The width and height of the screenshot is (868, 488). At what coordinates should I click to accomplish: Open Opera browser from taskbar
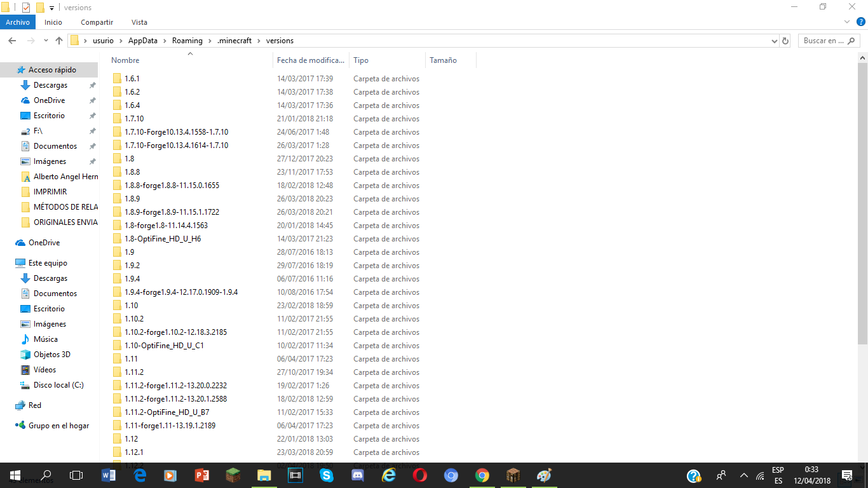pos(420,475)
